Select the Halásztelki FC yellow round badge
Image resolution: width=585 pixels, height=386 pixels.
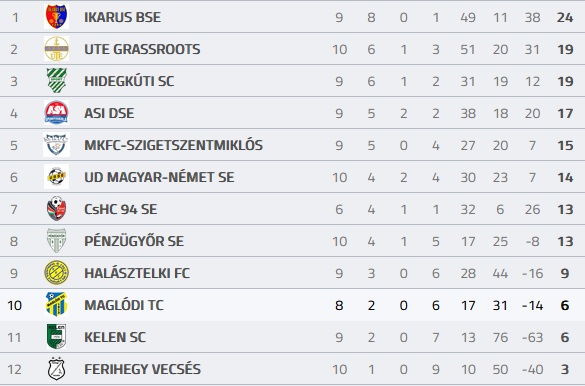[56, 273]
